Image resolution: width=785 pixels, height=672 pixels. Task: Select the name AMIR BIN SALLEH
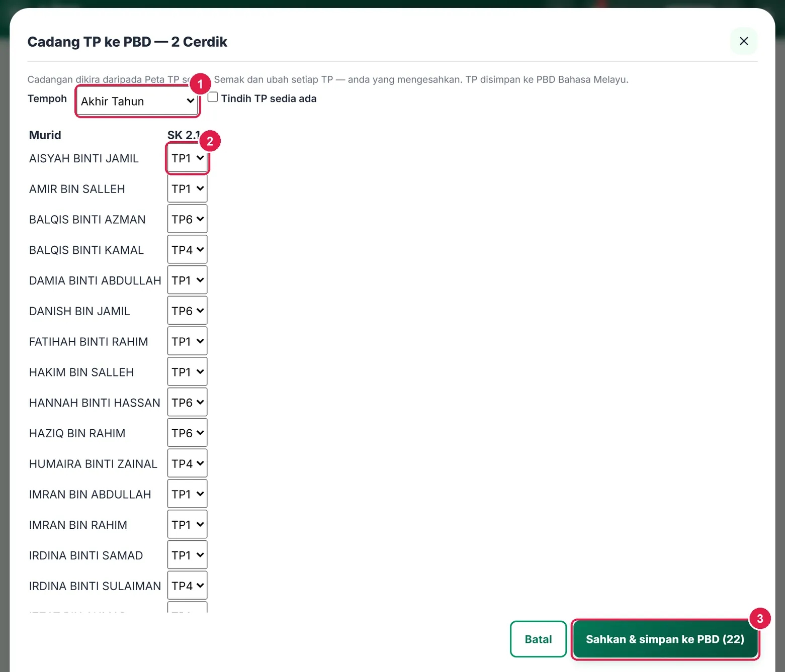pos(77,189)
